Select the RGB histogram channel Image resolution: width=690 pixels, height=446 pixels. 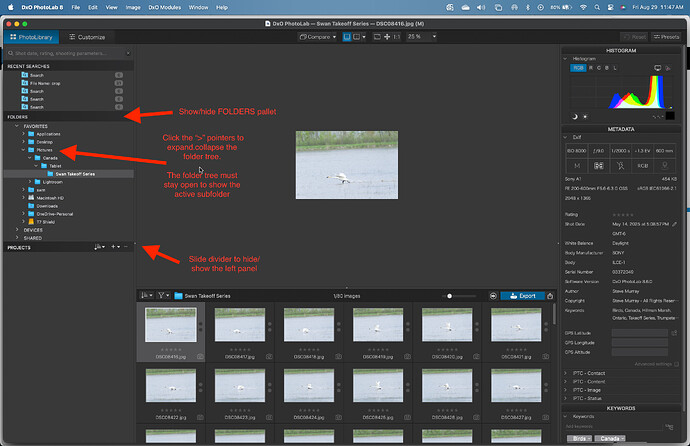[578, 68]
